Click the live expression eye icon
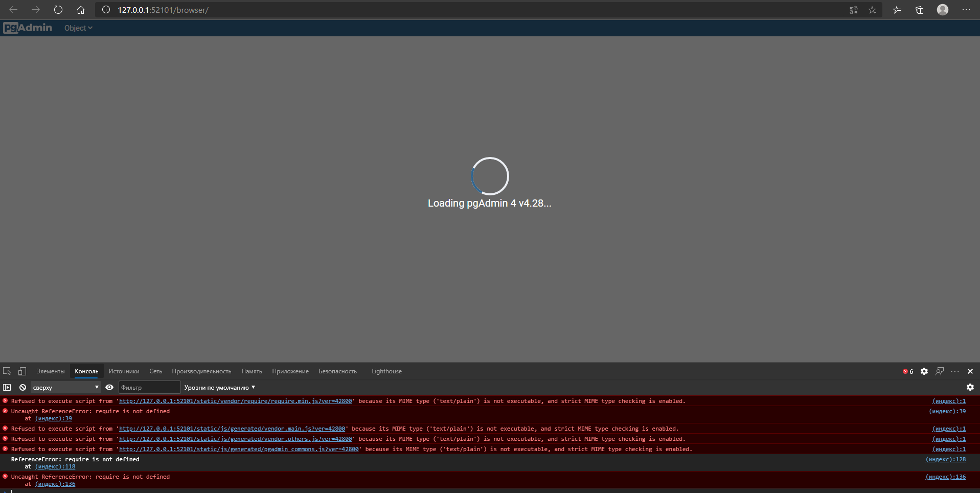Viewport: 980px width, 493px height. (109, 388)
